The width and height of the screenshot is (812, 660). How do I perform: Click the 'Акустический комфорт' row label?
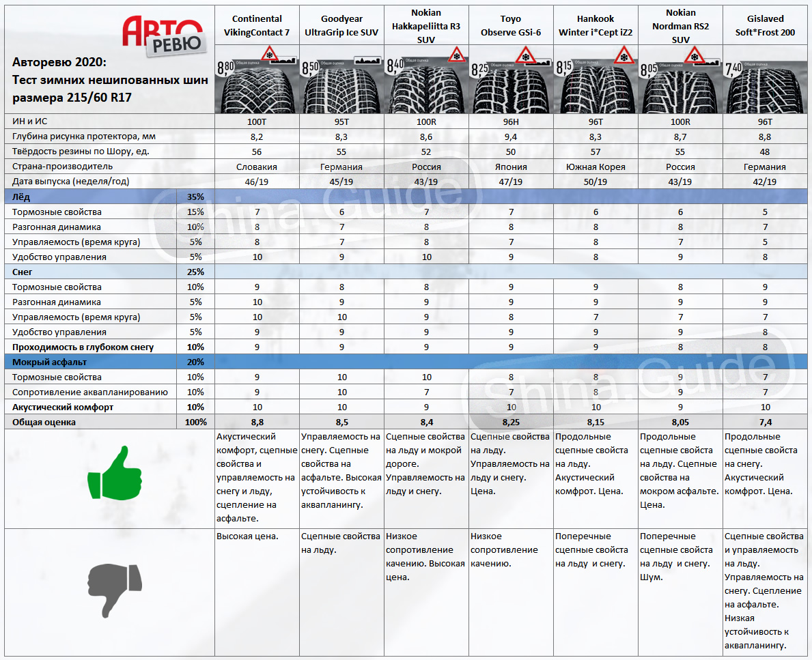(63, 407)
